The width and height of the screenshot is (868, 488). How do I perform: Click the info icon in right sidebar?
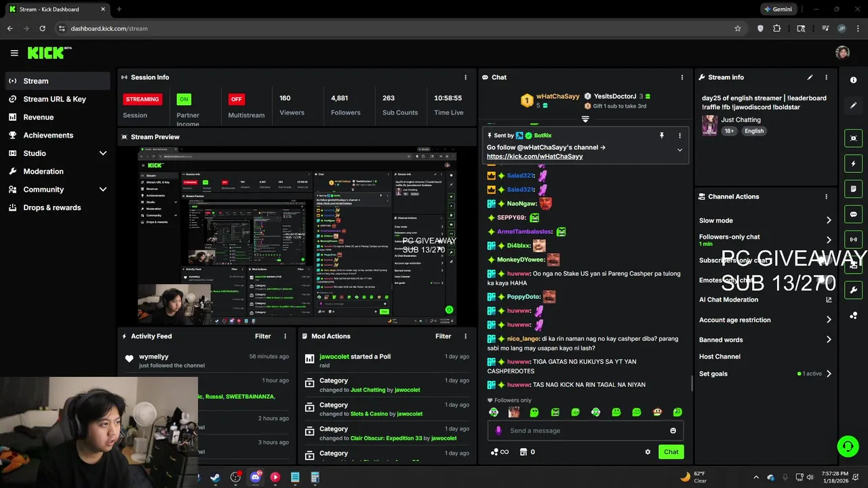pos(853,80)
